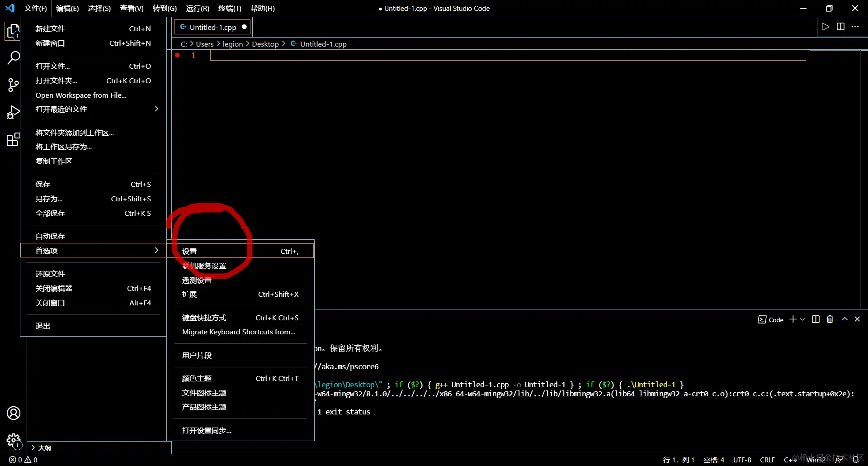Maximize the panel with chevron-up icon

coord(844,319)
